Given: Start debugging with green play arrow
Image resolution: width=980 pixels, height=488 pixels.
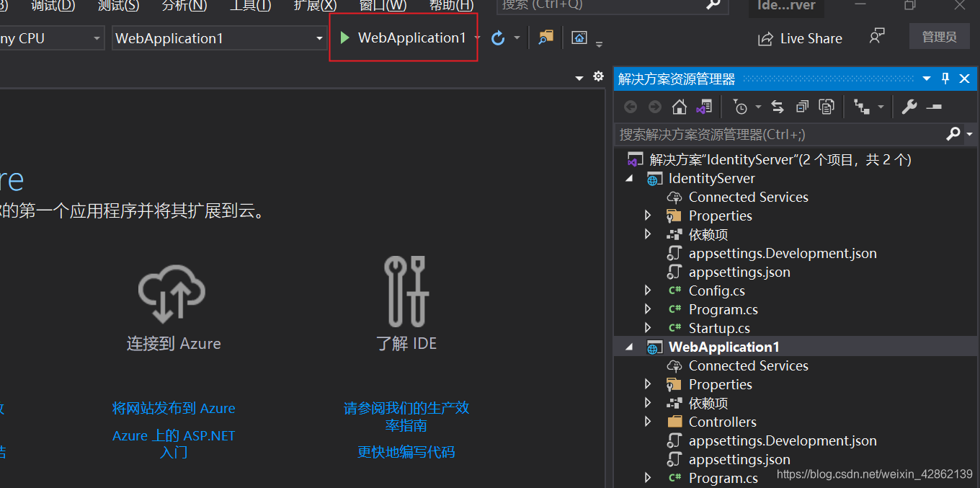Looking at the screenshot, I should pos(345,37).
